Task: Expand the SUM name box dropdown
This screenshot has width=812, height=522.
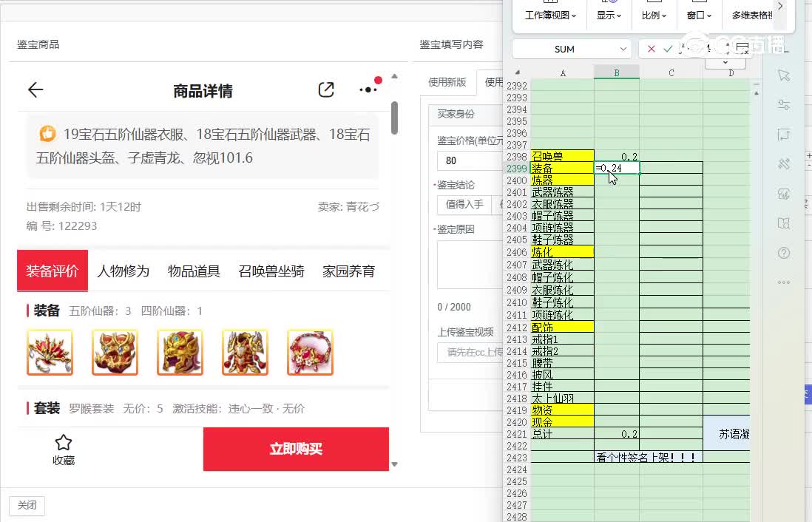Action: pyautogui.click(x=623, y=49)
